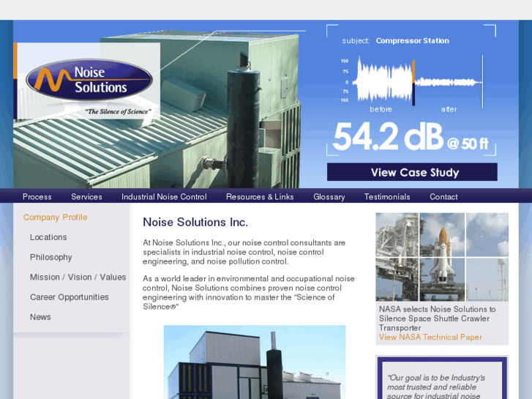Open the News sidebar link
Screen dimensions: 532x399
(40, 317)
